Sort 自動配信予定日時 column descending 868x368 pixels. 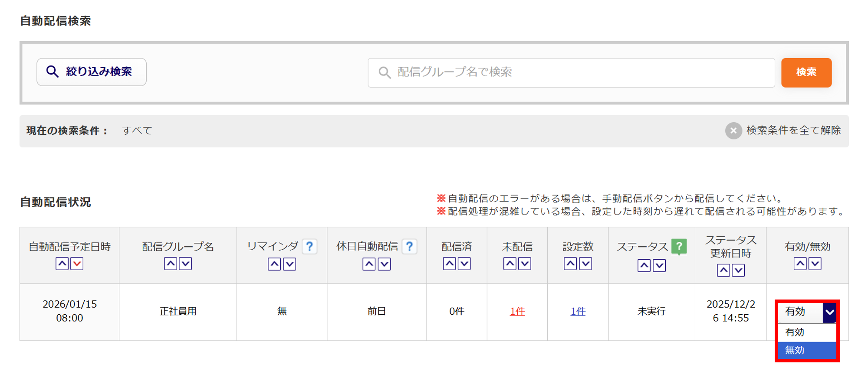(77, 264)
